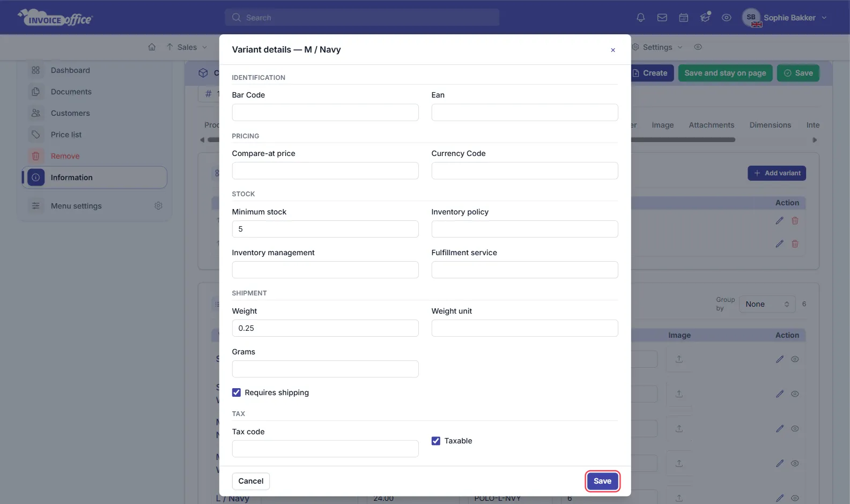Click the Minimum stock field
This screenshot has height=504, width=850.
[x=325, y=229]
